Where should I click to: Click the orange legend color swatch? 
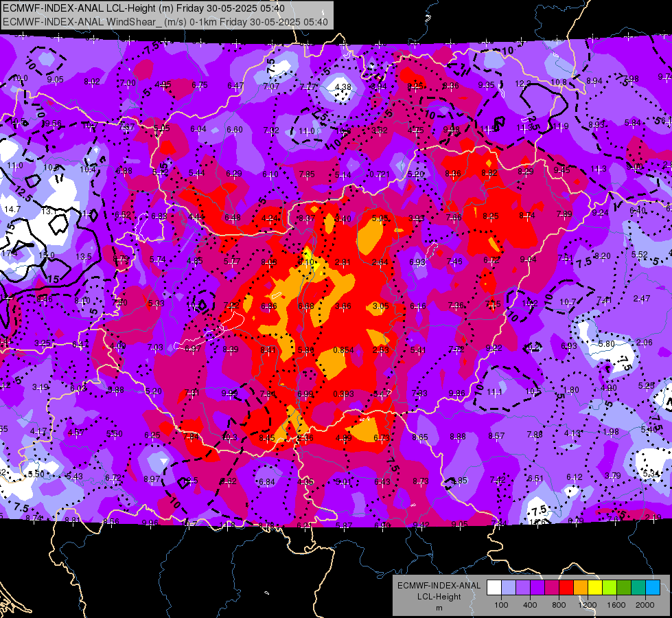click(581, 588)
